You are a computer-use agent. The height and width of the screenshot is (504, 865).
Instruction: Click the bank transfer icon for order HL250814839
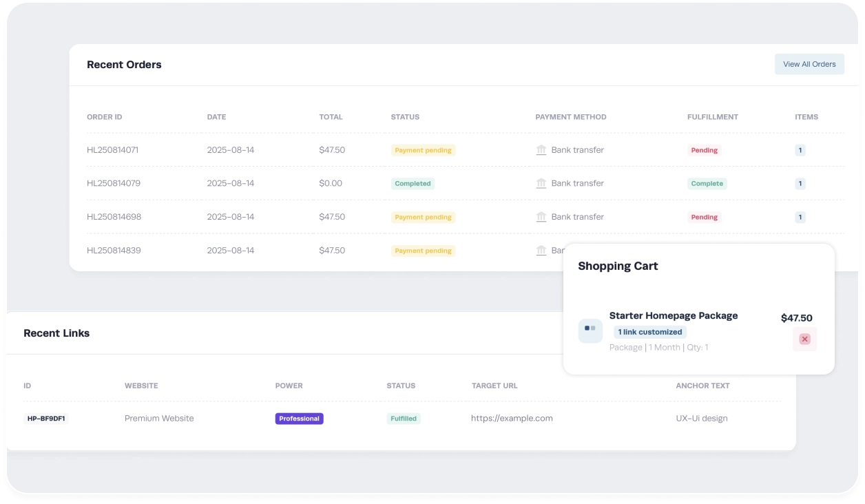tap(541, 251)
